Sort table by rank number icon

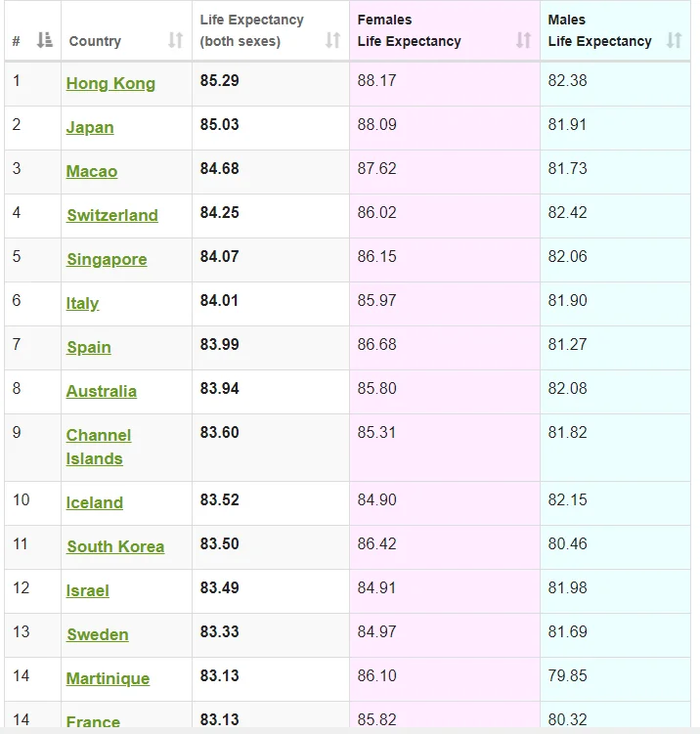pyautogui.click(x=45, y=40)
